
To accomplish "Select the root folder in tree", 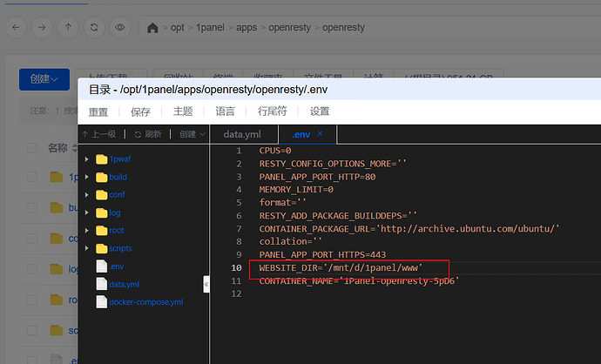I will 117,230.
